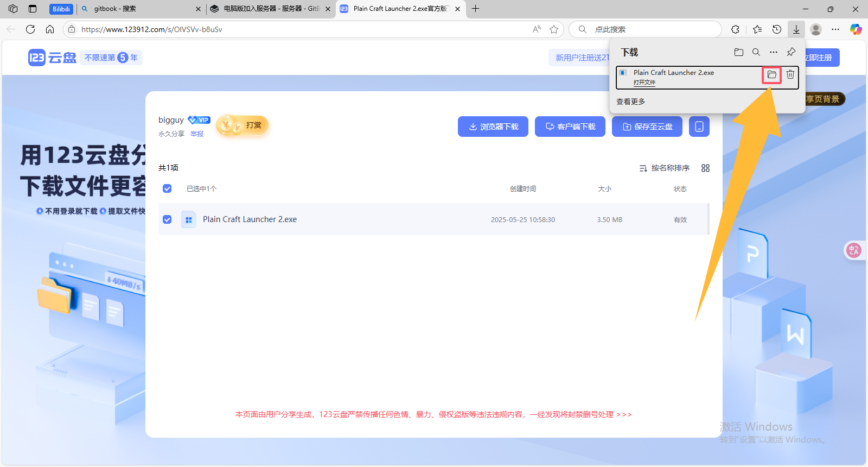Open the mobile phone QR button

[699, 127]
